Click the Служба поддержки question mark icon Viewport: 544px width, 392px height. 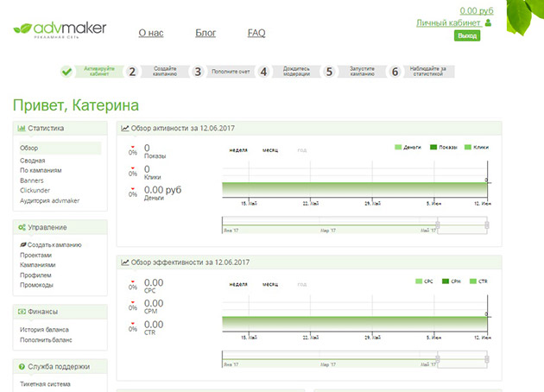(22, 367)
